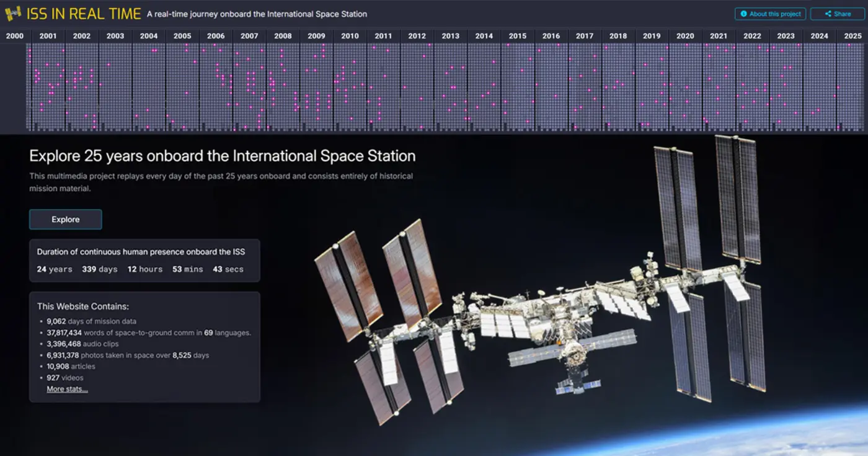The width and height of the screenshot is (868, 456).
Task: Click a pink event marker in 2020 grid
Action: [x=687, y=87]
